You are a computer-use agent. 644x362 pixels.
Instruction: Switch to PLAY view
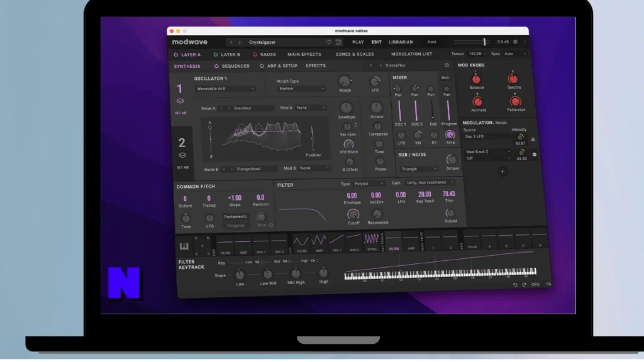point(358,42)
